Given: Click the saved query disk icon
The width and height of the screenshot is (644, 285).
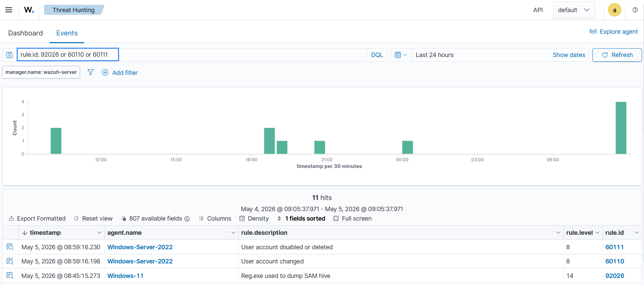Looking at the screenshot, I should coord(9,55).
